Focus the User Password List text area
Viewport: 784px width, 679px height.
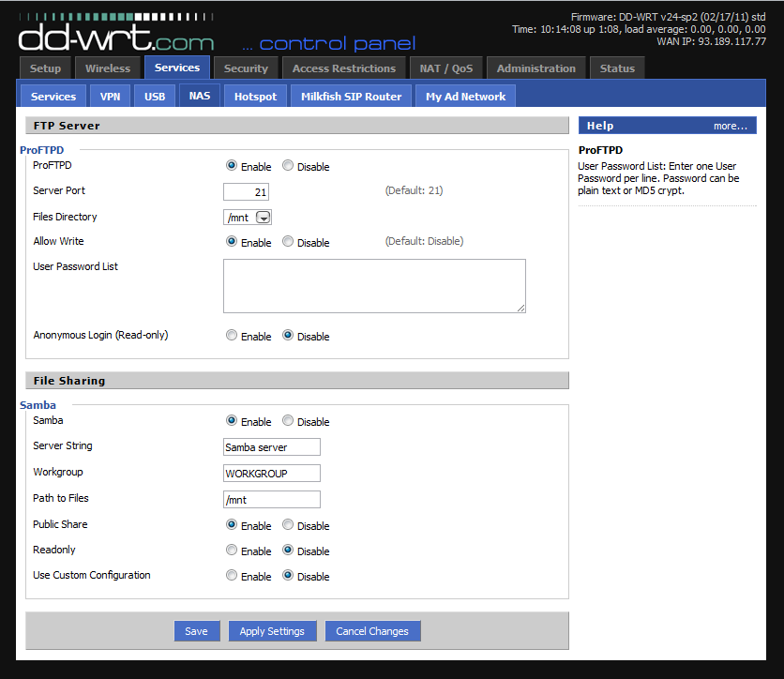click(x=374, y=286)
